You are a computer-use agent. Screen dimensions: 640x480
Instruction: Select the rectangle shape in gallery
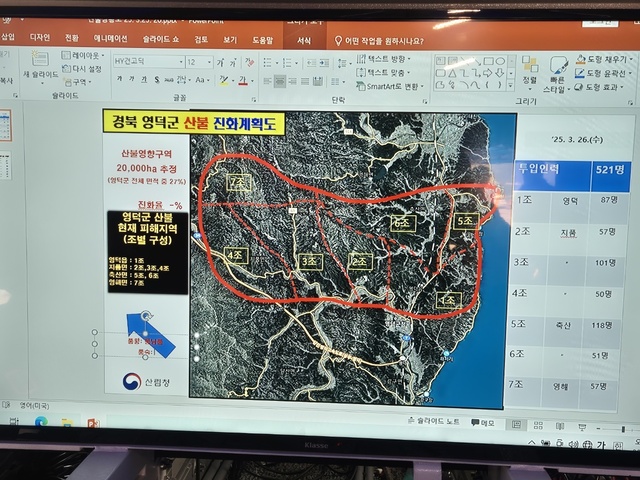488,61
